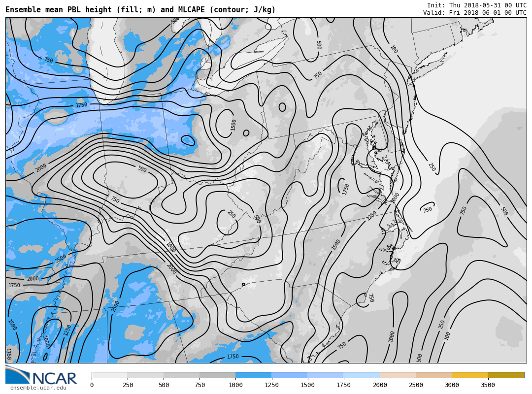Click the plot title about PBL height and MLCAPE
Viewport: 532px width, 394px height.
pos(140,10)
